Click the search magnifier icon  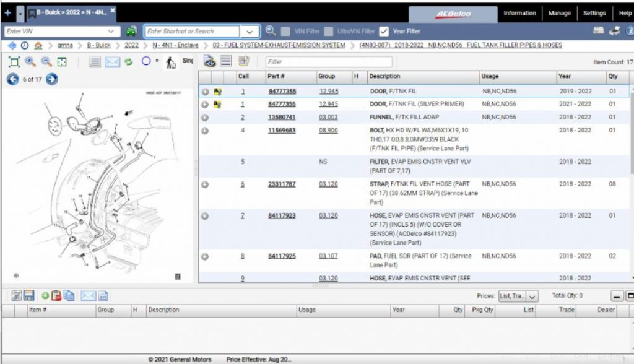tap(270, 31)
